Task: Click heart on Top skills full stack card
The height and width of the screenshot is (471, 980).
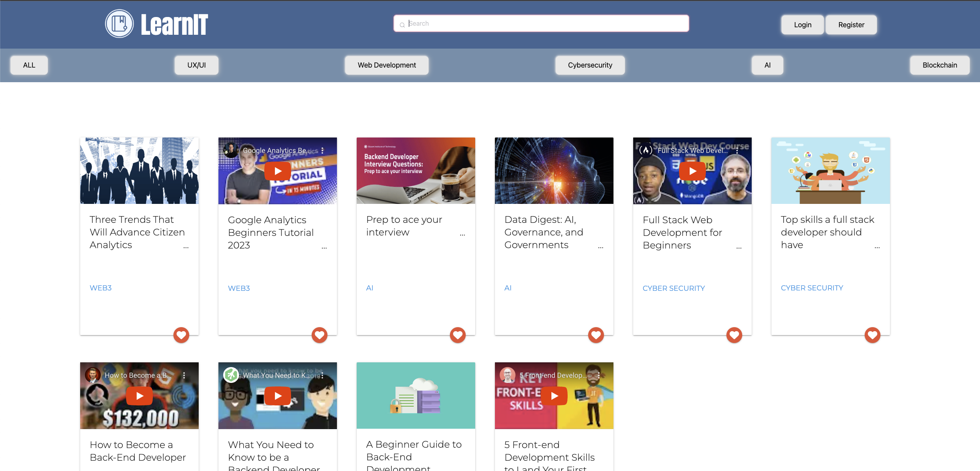Action: click(x=873, y=335)
